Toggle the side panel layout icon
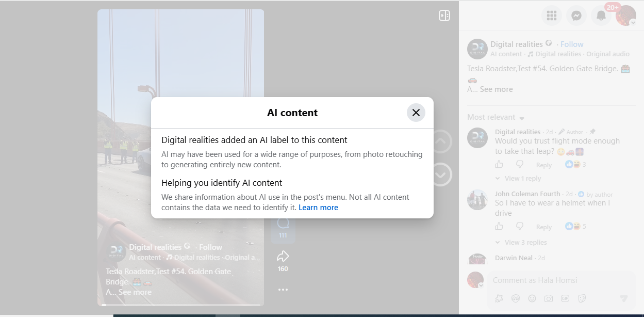Viewport: 644px width, 317px height. (x=444, y=15)
